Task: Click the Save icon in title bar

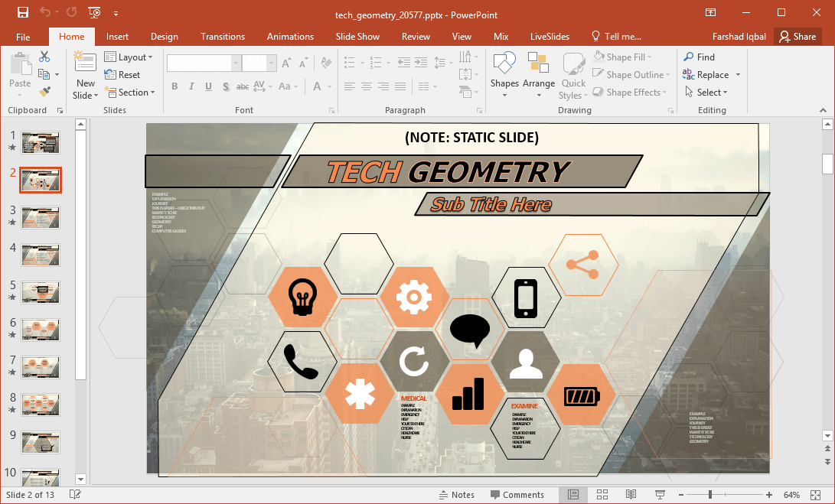Action: (x=23, y=13)
